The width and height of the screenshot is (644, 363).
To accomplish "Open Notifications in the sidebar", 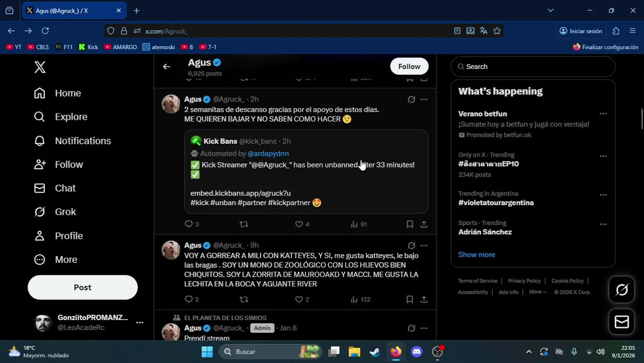I will click(x=72, y=141).
